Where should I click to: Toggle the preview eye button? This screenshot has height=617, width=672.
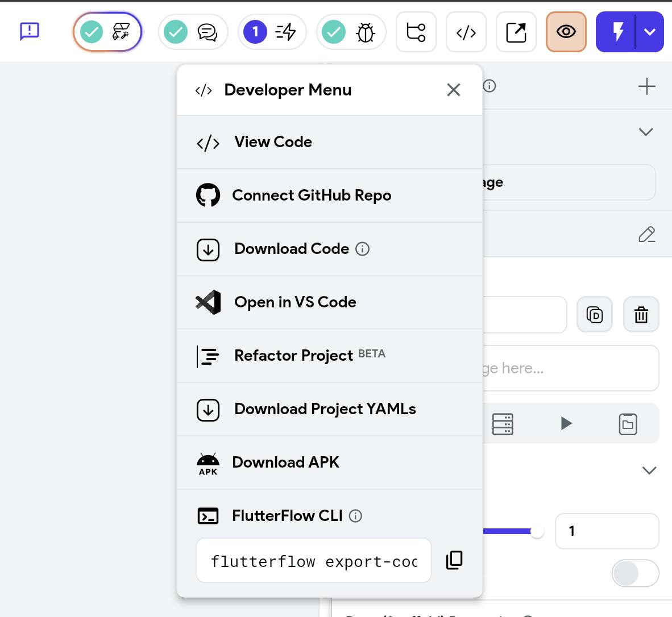pyautogui.click(x=566, y=32)
